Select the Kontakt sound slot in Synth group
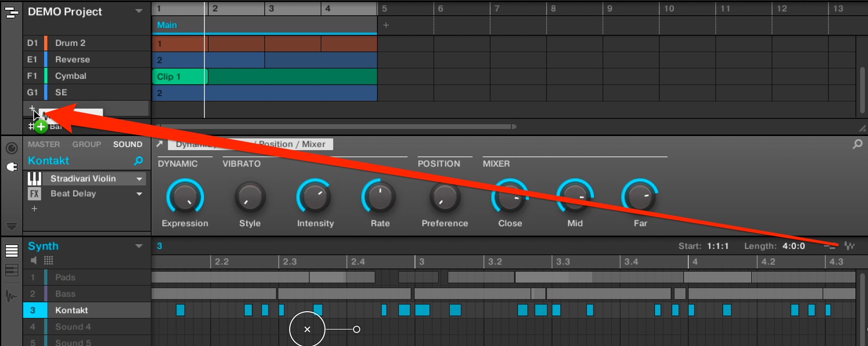Image resolution: width=868 pixels, height=346 pixels. [87, 310]
